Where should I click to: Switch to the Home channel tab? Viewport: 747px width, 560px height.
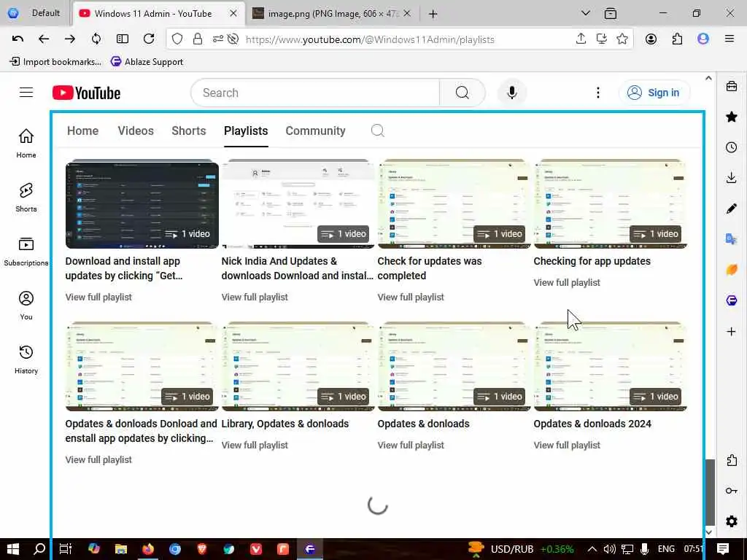click(83, 131)
